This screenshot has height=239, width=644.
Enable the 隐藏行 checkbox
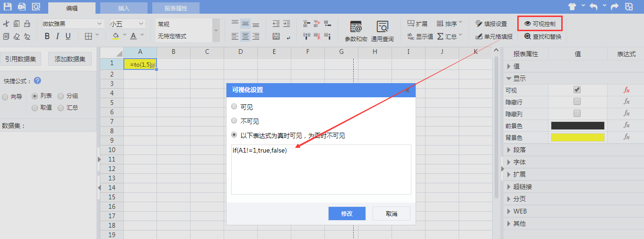(x=577, y=102)
